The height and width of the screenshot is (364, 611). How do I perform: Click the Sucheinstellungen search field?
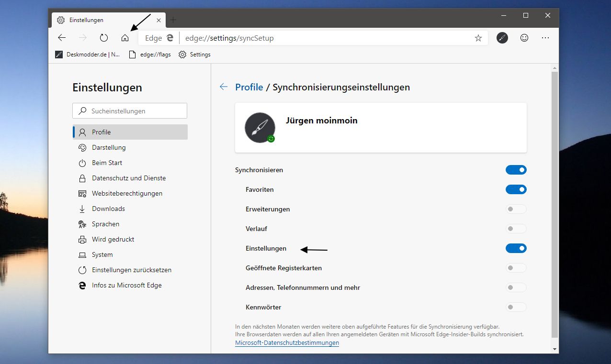pos(130,111)
